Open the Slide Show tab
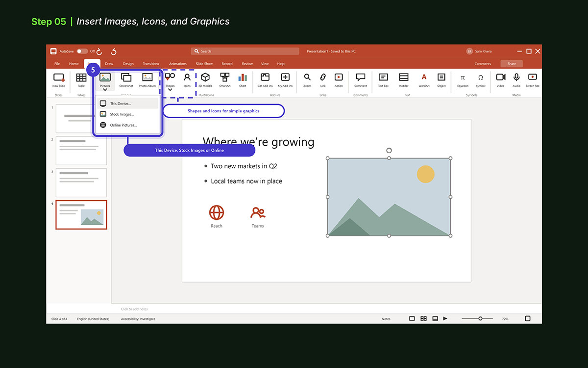588x368 pixels. point(204,64)
